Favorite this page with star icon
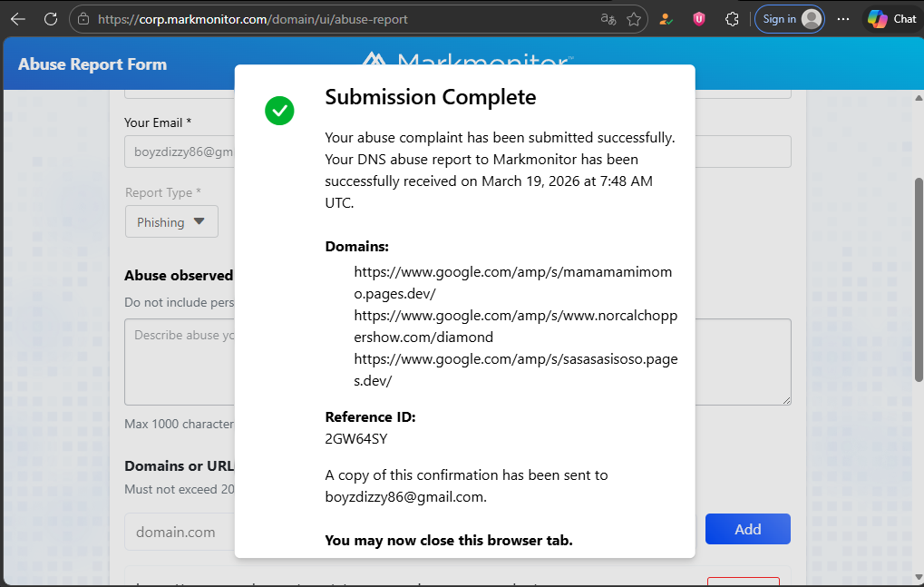This screenshot has height=587, width=924. click(x=634, y=19)
